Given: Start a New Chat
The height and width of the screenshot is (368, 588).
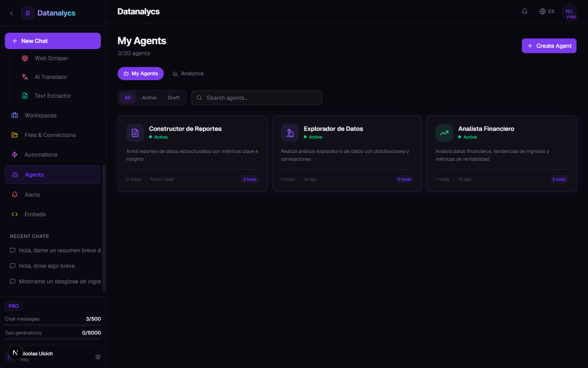Looking at the screenshot, I should click(x=53, y=41).
